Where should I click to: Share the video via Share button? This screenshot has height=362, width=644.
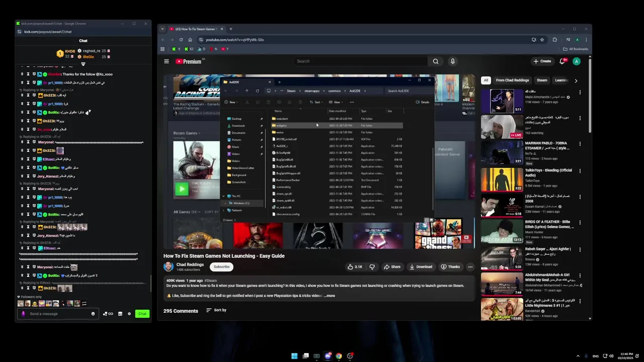point(392,267)
